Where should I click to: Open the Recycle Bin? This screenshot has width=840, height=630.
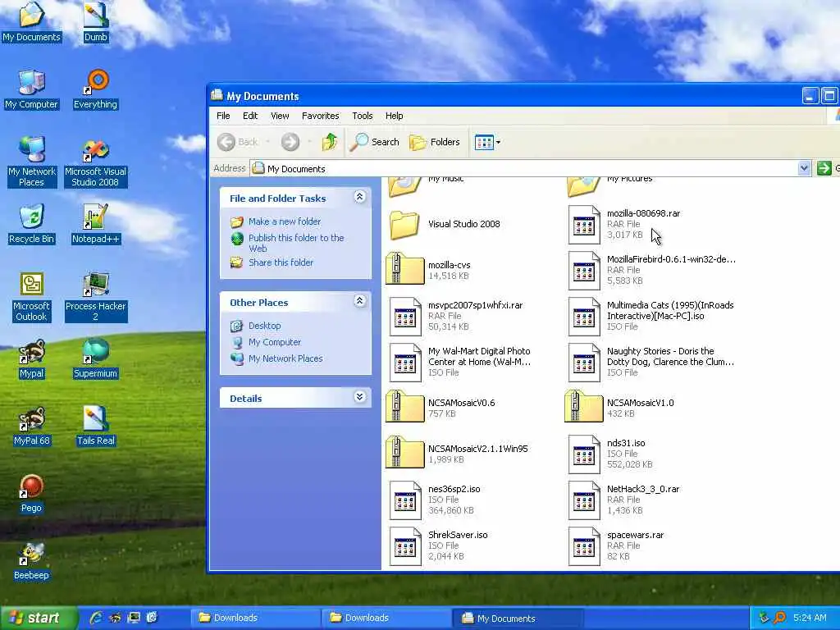(32, 224)
